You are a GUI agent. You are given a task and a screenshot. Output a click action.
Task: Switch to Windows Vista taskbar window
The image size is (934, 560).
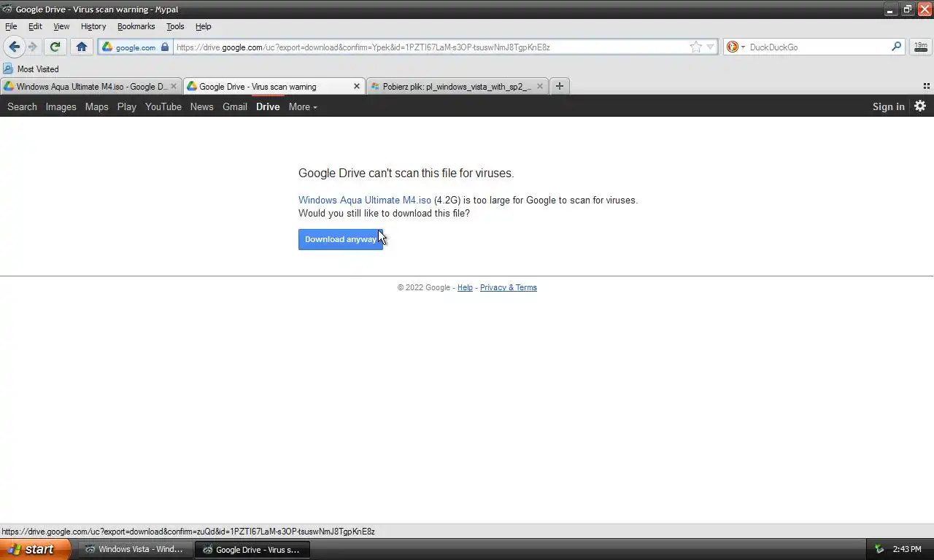pos(134,549)
